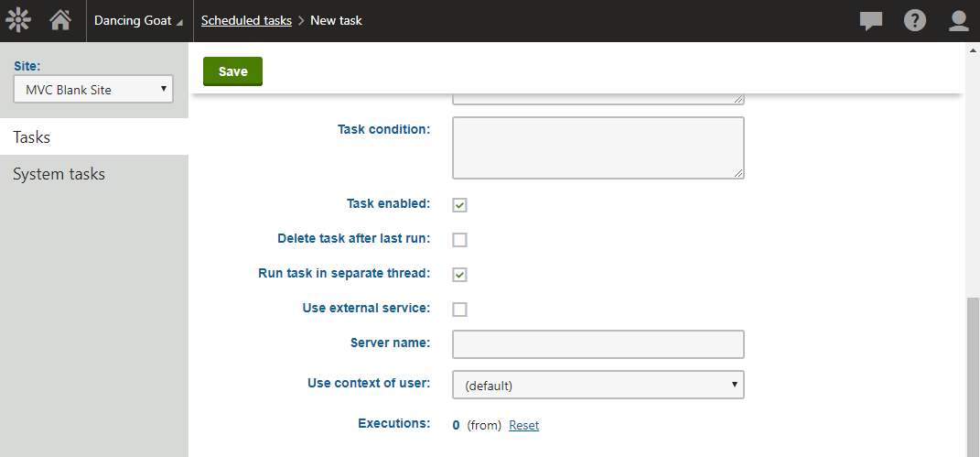The width and height of the screenshot is (980, 457).
Task: Enable Delete task after last run
Action: point(459,240)
